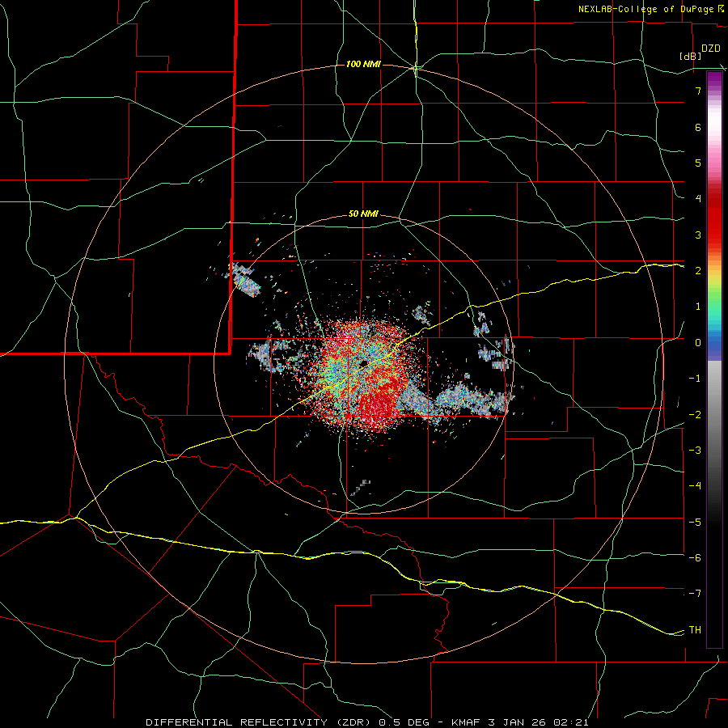Click the large gray echo patch southeast of the radar
The image size is (728, 728).
pyautogui.click(x=457, y=400)
